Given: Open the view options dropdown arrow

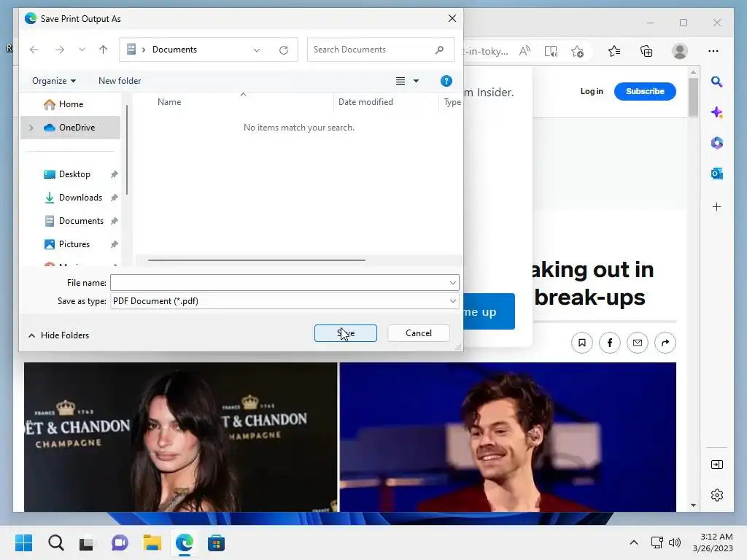Looking at the screenshot, I should (416, 81).
